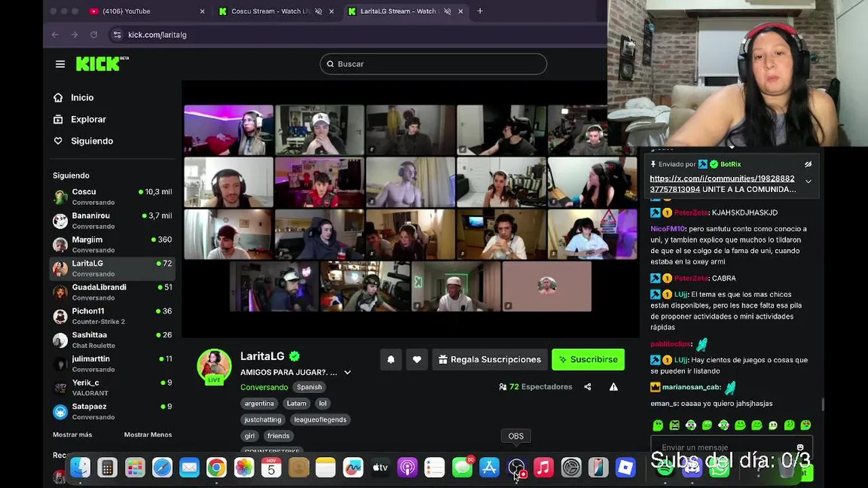The image size is (868, 488).
Task: Open site information icon in address bar
Action: click(x=117, y=35)
